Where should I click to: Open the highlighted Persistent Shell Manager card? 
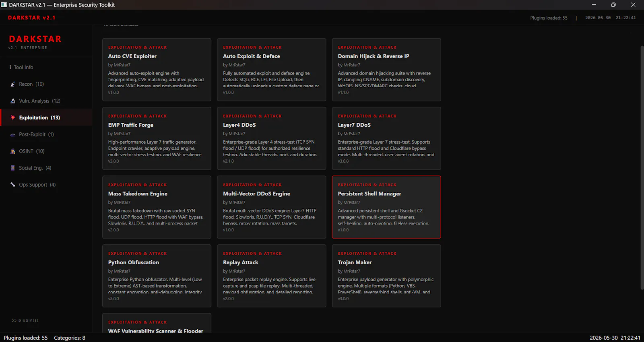pos(386,207)
